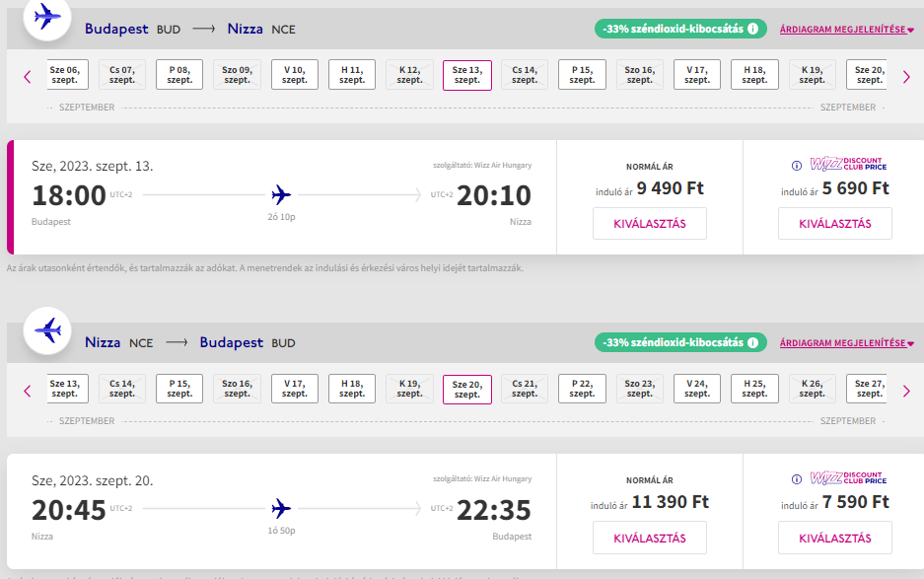
Task: Choose discount club 5 690 Ft Kiválasztás
Action: (x=834, y=224)
